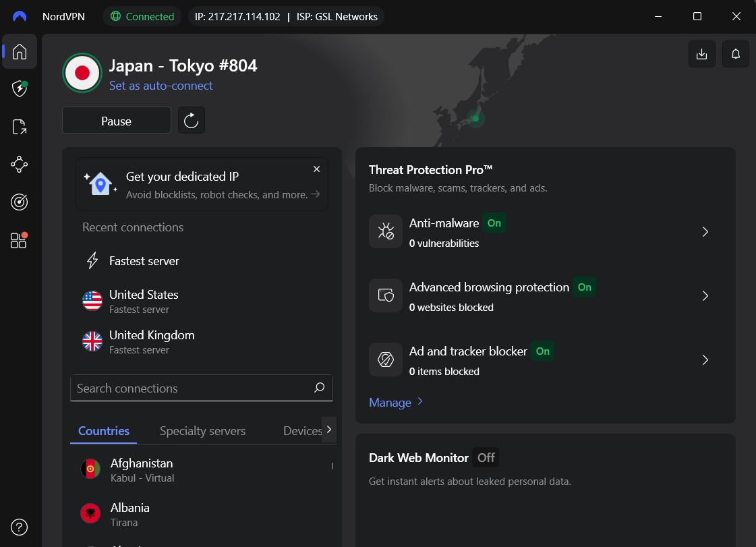Open the radar target icon in sidebar
The height and width of the screenshot is (547, 756).
click(20, 202)
